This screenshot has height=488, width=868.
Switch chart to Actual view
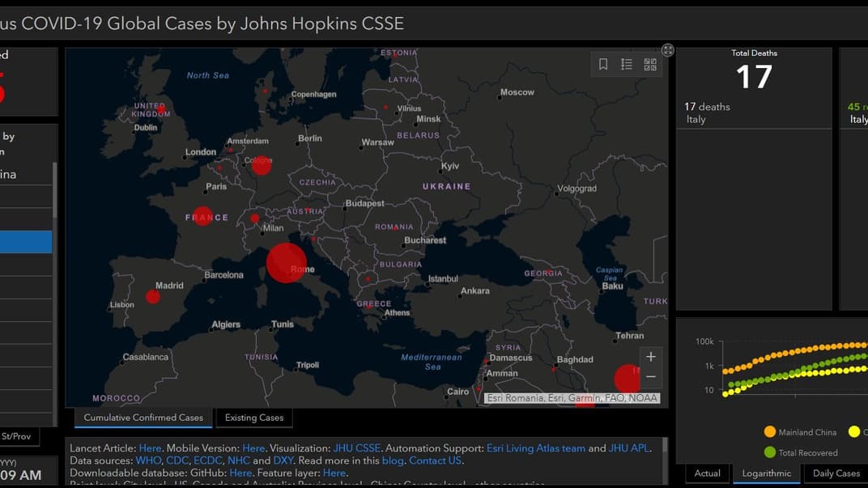(x=708, y=473)
